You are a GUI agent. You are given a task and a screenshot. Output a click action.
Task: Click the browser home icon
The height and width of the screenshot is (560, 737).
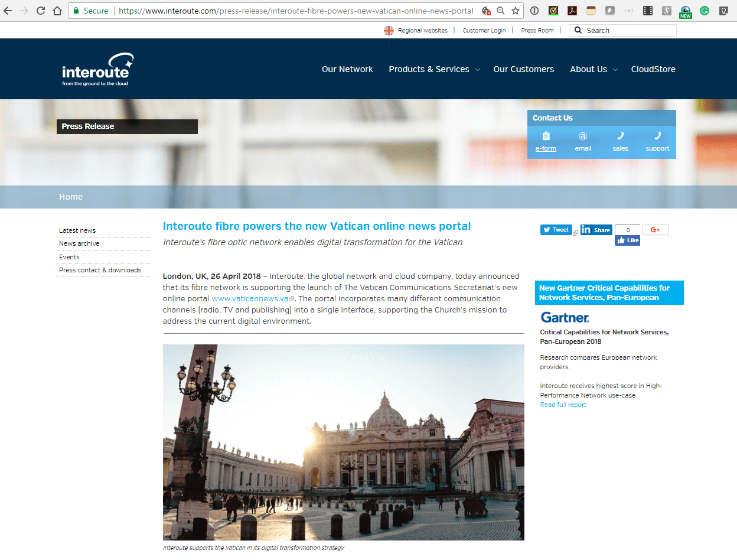point(57,10)
